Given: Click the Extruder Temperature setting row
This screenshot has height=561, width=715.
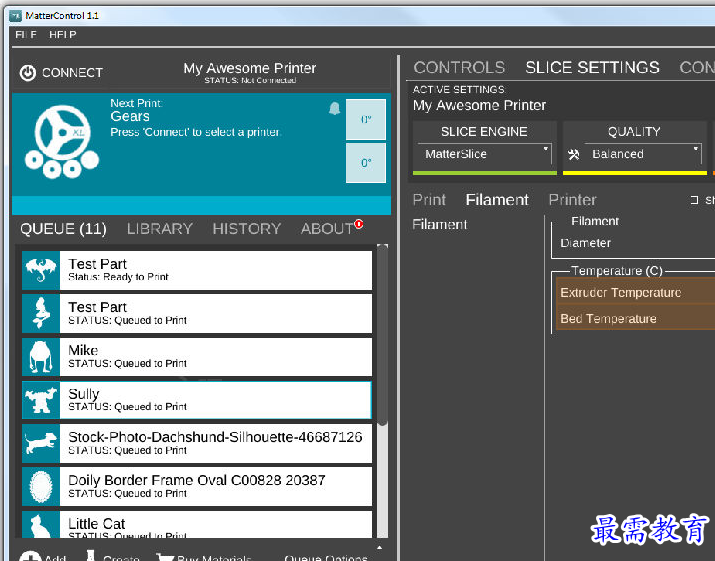Looking at the screenshot, I should pyautogui.click(x=635, y=292).
